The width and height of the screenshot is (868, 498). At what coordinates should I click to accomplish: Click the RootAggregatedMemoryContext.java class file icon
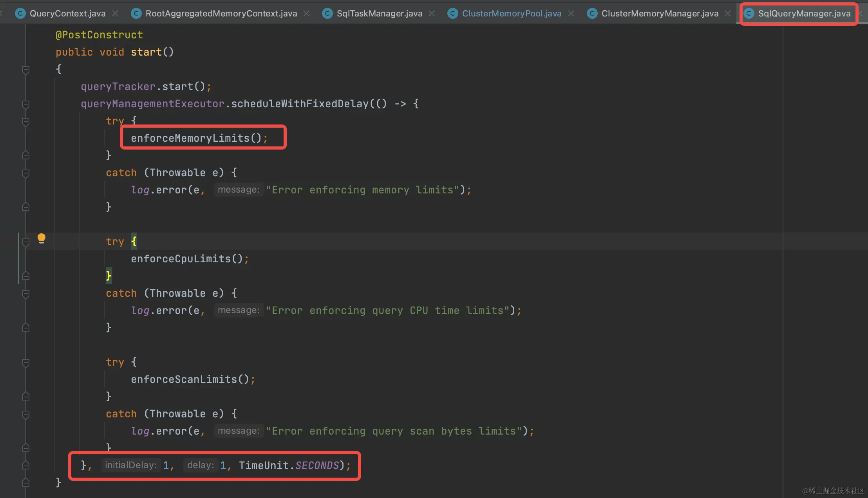pyautogui.click(x=136, y=14)
